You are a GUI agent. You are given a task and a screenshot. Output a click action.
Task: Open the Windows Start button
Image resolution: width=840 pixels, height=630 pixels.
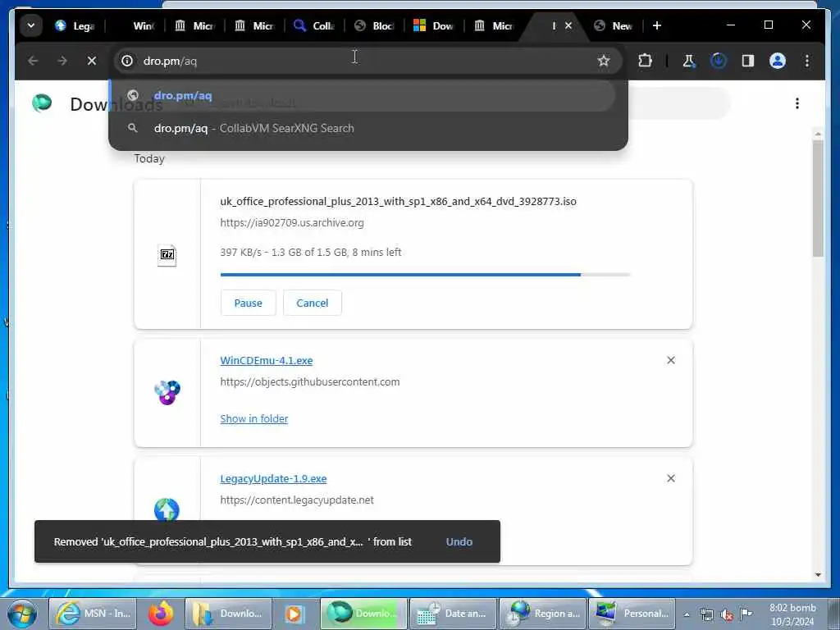(x=22, y=614)
